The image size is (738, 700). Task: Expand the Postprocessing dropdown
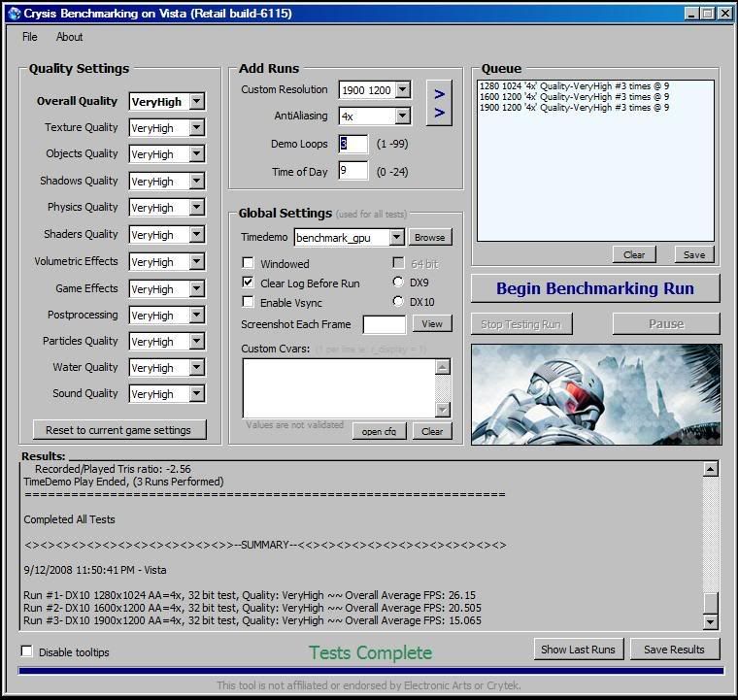coord(197,316)
